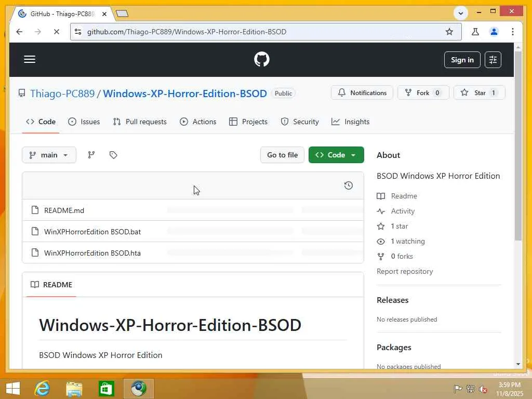This screenshot has height=399, width=532.
Task: Open the Packages heading link
Action: pyautogui.click(x=394, y=348)
